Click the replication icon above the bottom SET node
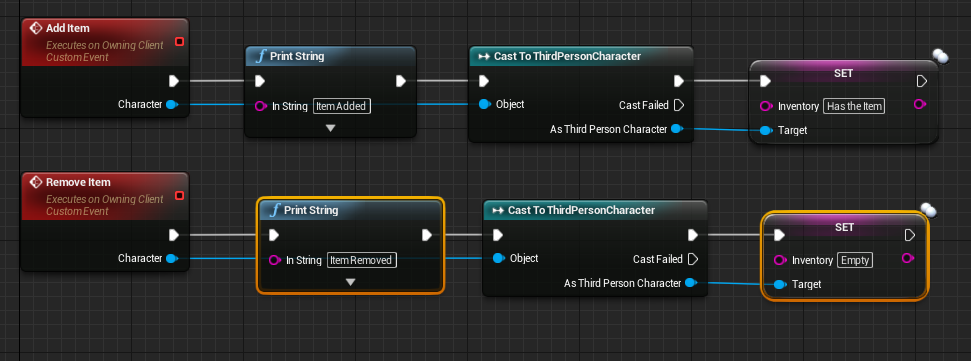This screenshot has width=971, height=361. click(928, 211)
